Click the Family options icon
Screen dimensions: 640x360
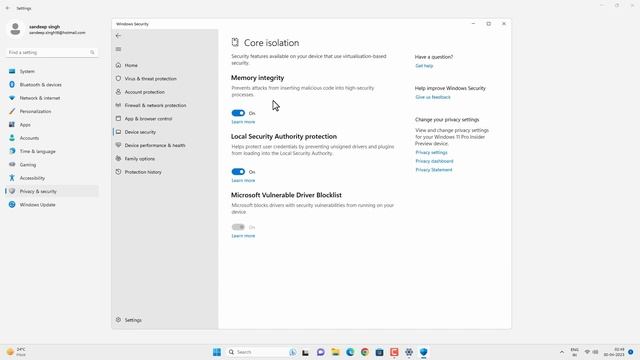pyautogui.click(x=118, y=159)
